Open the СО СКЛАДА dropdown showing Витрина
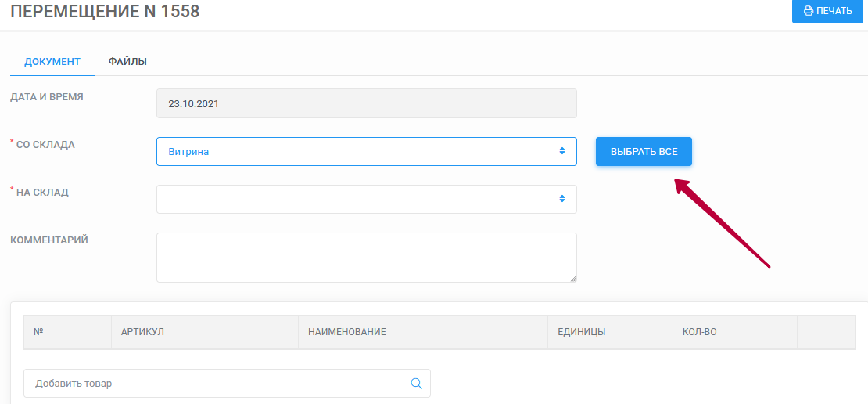868x404 pixels. tap(367, 151)
